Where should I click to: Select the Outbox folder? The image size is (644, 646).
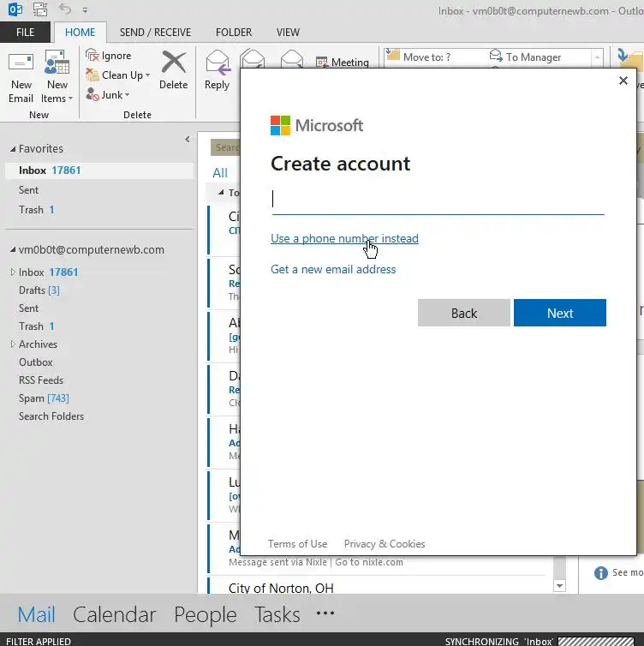(36, 362)
